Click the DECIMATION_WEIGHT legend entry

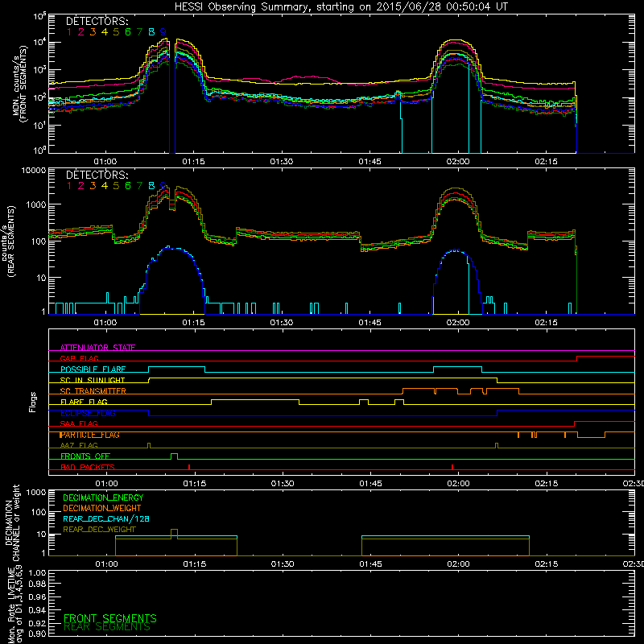click(102, 509)
